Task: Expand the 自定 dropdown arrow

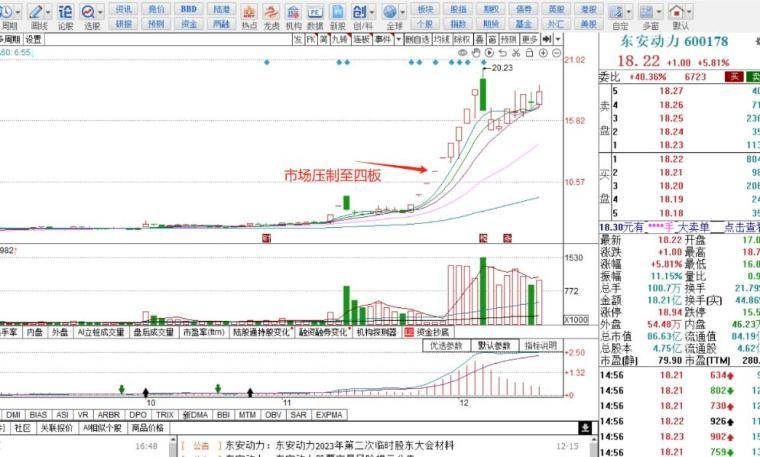Action: [629, 12]
